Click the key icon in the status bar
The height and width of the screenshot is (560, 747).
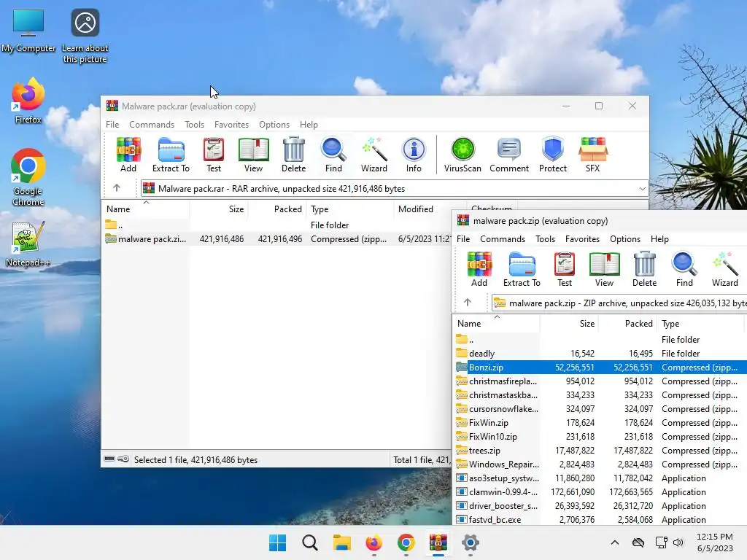click(123, 459)
